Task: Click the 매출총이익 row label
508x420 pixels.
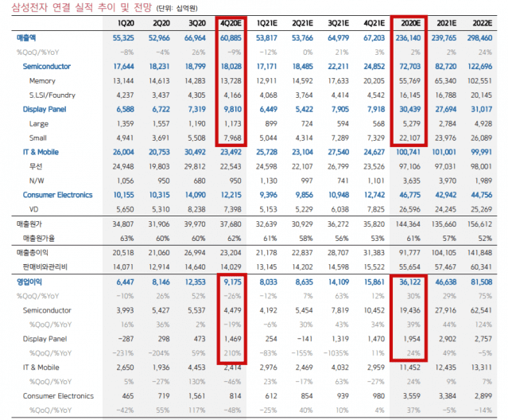Action: (x=31, y=251)
